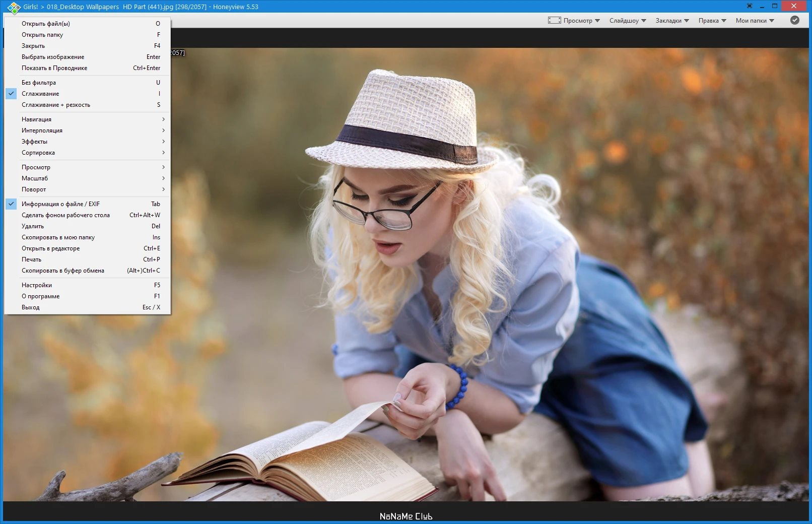Screen dimensions: 812x524
Task: Click the frame icon beside Просмотр
Action: [554, 20]
